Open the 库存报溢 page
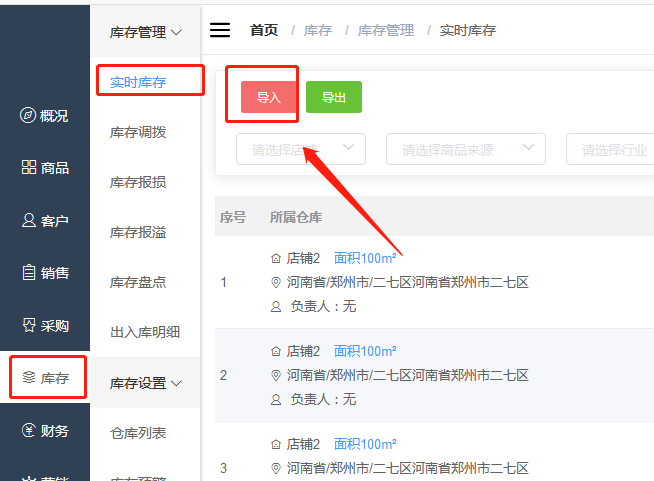This screenshot has height=481, width=654. pyautogui.click(x=138, y=232)
